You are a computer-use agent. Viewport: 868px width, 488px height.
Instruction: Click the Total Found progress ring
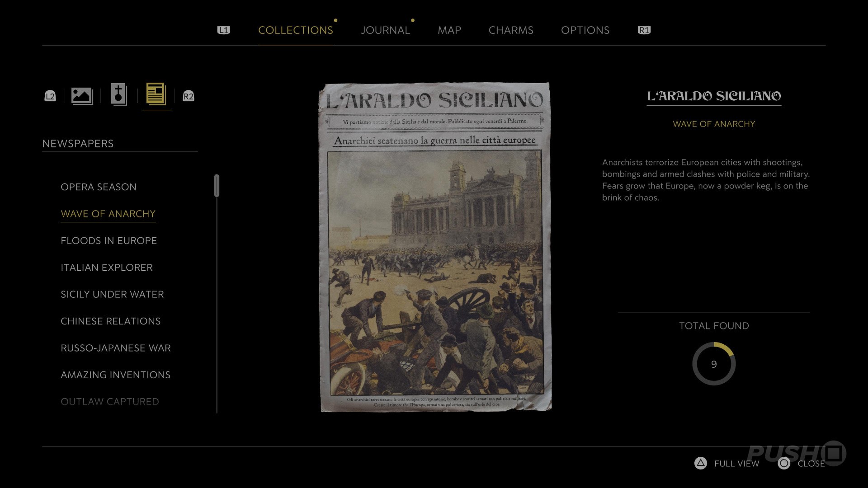click(x=714, y=364)
